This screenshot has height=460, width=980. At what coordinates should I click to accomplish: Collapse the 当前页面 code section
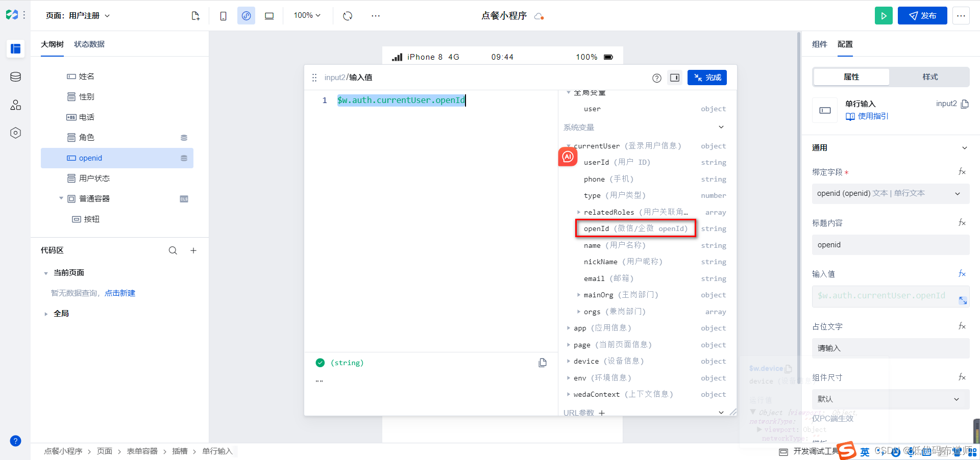tap(46, 273)
